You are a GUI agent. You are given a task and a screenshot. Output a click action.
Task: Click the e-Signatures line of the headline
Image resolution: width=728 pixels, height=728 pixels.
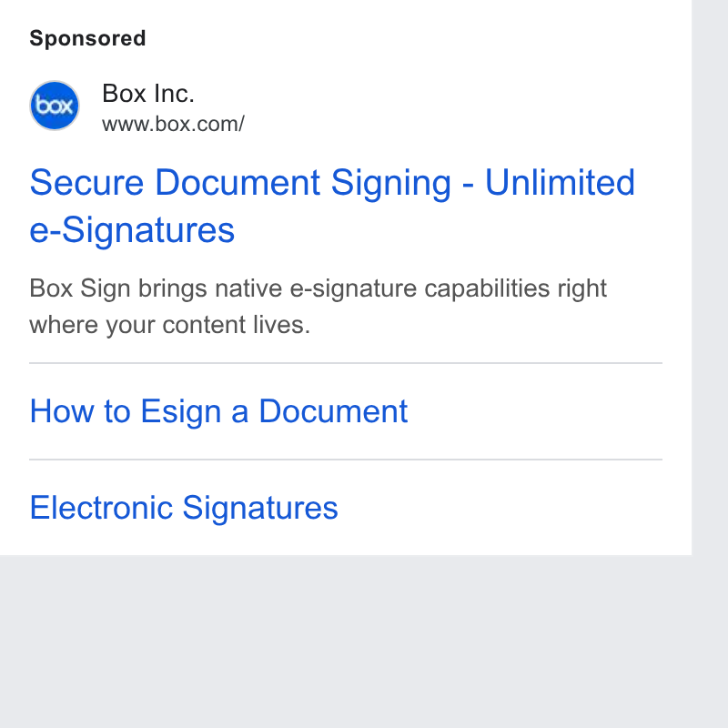click(132, 230)
